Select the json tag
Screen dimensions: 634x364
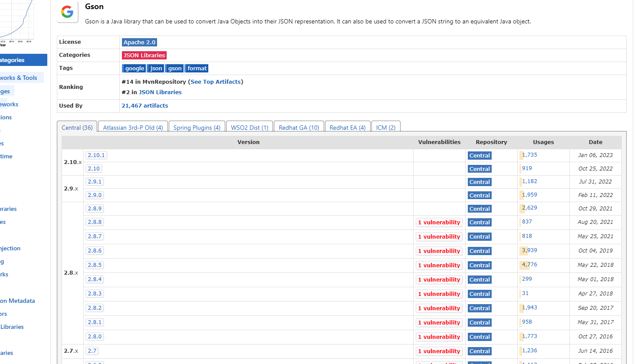(156, 68)
